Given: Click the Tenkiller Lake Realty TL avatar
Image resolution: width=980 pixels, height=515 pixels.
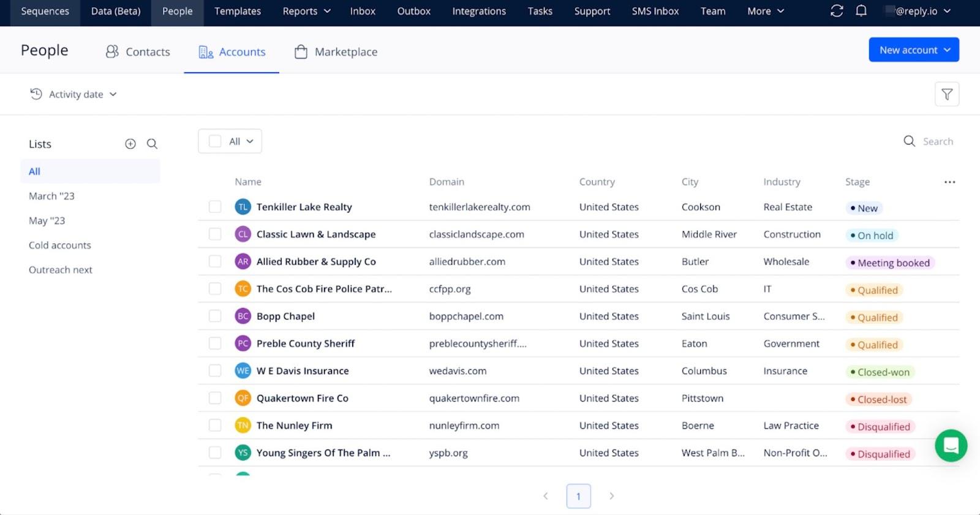Looking at the screenshot, I should point(243,207).
